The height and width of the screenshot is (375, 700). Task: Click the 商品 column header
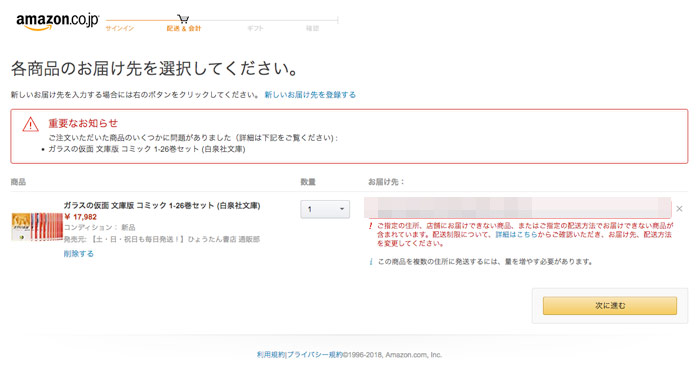tap(18, 182)
